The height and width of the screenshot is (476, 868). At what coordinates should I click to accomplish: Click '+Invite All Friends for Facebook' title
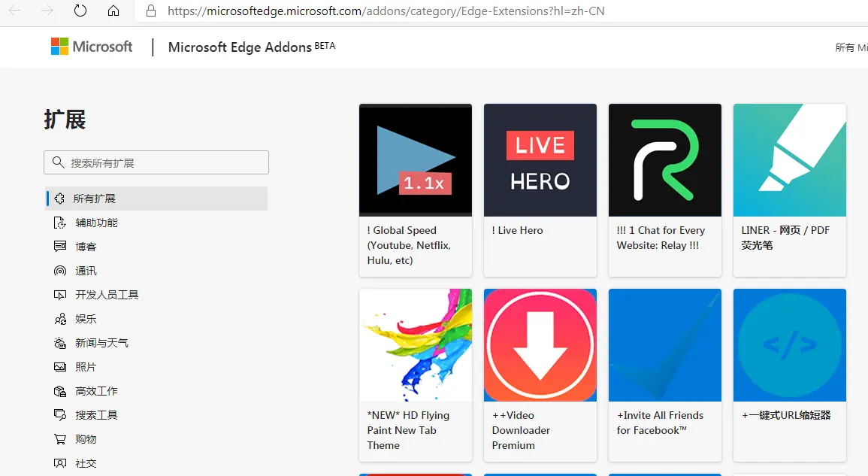(661, 423)
